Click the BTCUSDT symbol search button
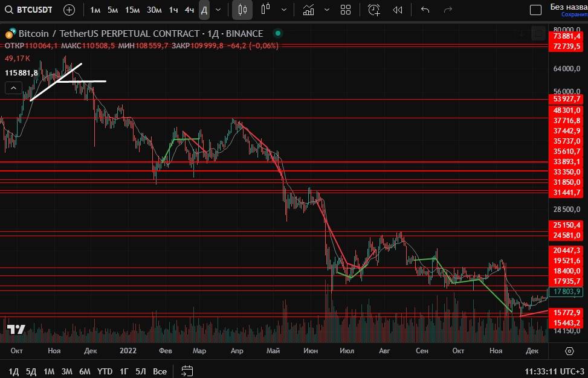 pyautogui.click(x=28, y=10)
